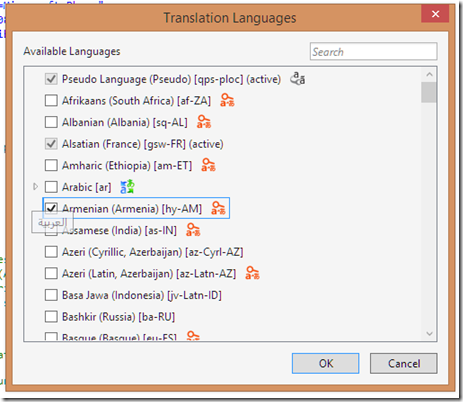Check the Bashkir (Russia) language box
463x402 pixels.
(51, 316)
